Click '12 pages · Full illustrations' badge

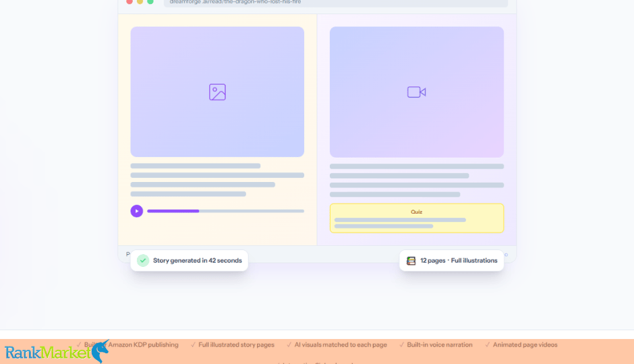(x=452, y=261)
